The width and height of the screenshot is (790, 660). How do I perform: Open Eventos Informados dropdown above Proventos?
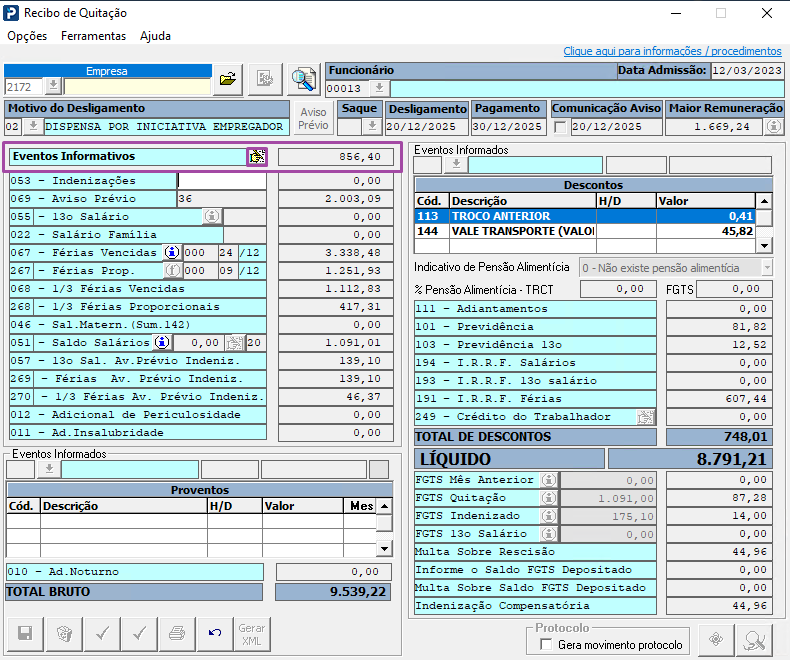click(x=49, y=469)
